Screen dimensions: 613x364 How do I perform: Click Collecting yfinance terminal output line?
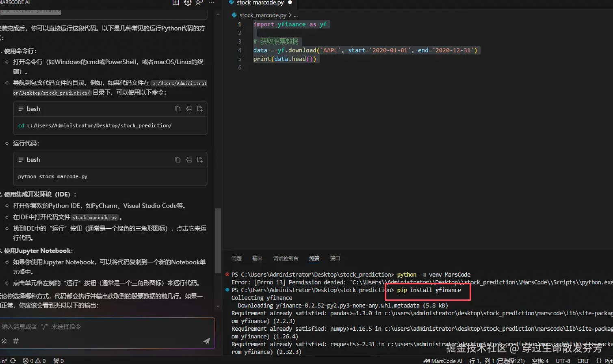[262, 298]
